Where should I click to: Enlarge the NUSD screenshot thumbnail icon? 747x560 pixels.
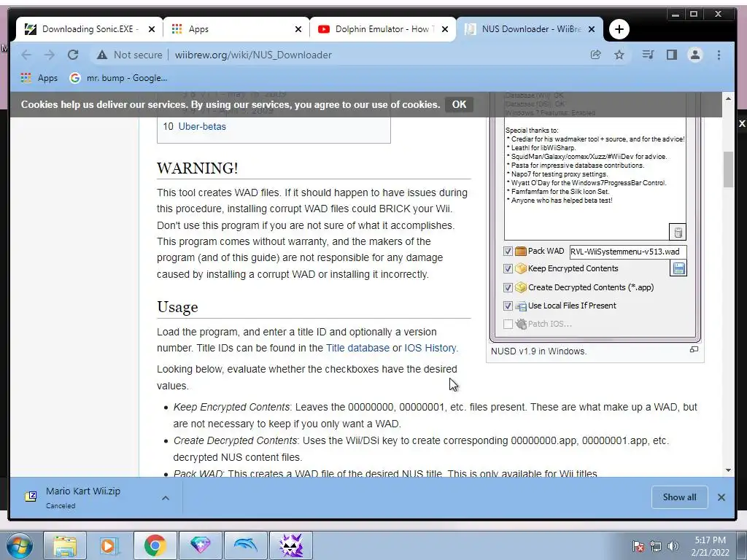694,349
